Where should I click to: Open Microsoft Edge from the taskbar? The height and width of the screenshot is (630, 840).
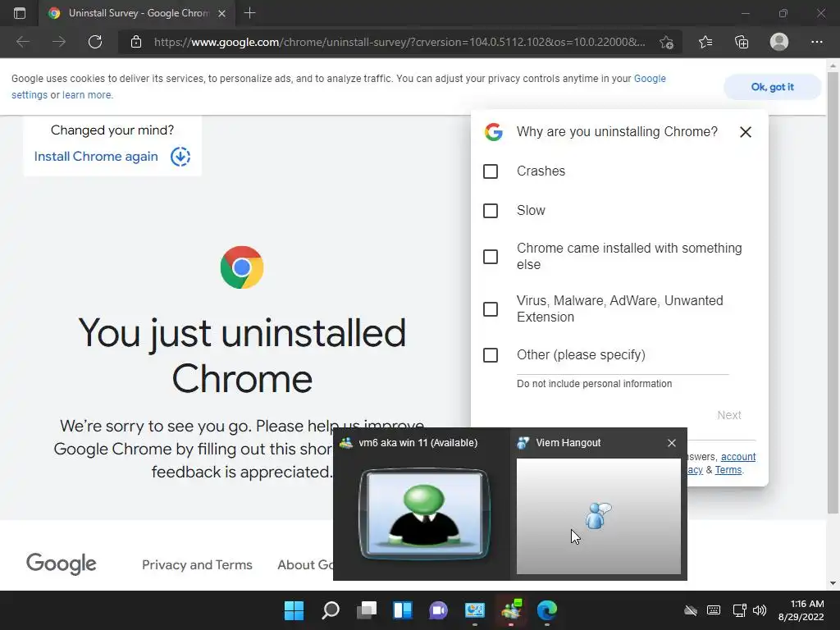coord(547,610)
